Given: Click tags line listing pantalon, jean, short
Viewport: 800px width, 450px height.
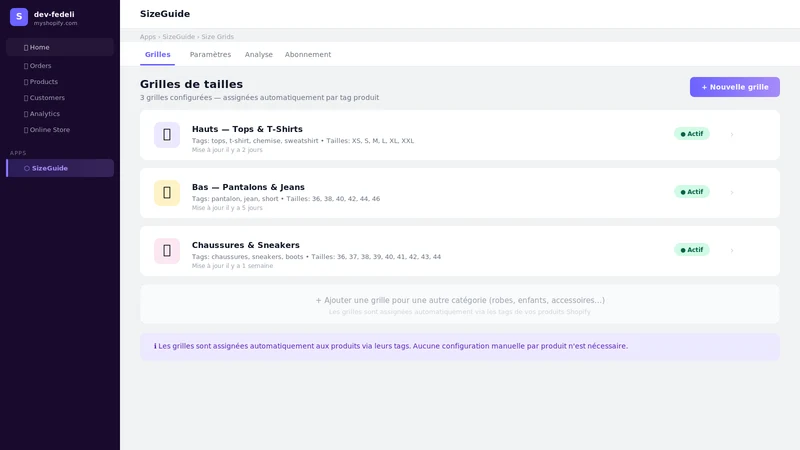Looking at the screenshot, I should pyautogui.click(x=286, y=199).
